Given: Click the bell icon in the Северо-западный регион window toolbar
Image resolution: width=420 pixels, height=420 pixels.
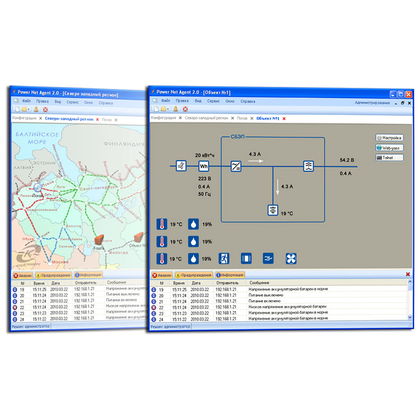Looking at the screenshot, I should tap(36, 109).
